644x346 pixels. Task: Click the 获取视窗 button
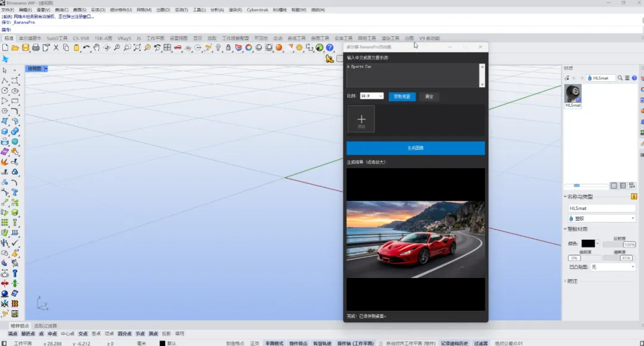[402, 97]
